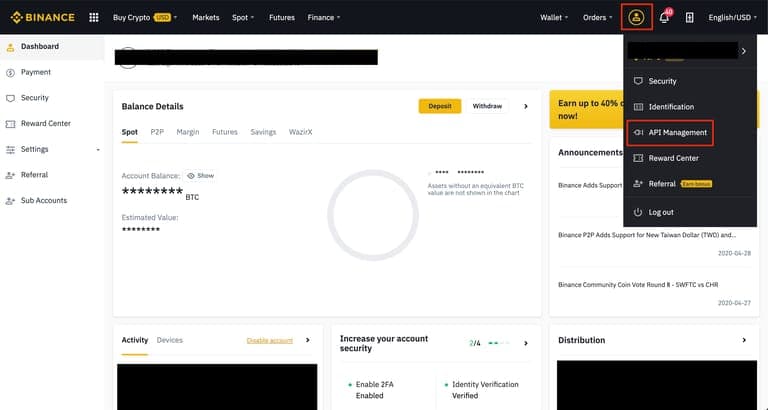Switch to the Spot balance tab
Screen dimensions: 768x410
coord(129,132)
